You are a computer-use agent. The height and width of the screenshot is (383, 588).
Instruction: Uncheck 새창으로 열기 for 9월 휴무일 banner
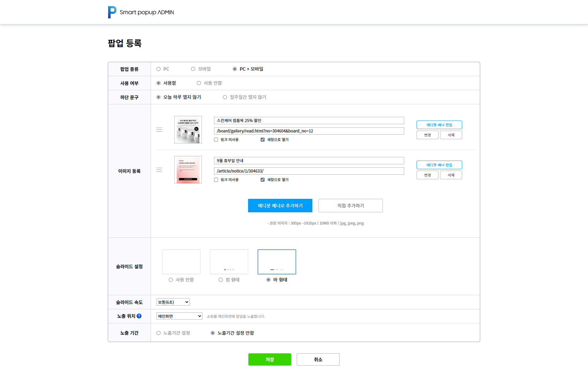coord(262,180)
